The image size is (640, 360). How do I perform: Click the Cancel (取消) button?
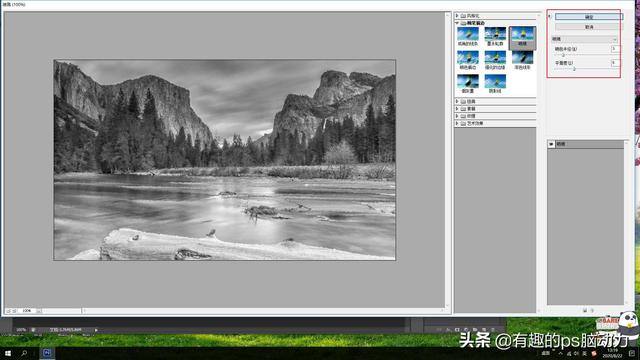(x=589, y=27)
